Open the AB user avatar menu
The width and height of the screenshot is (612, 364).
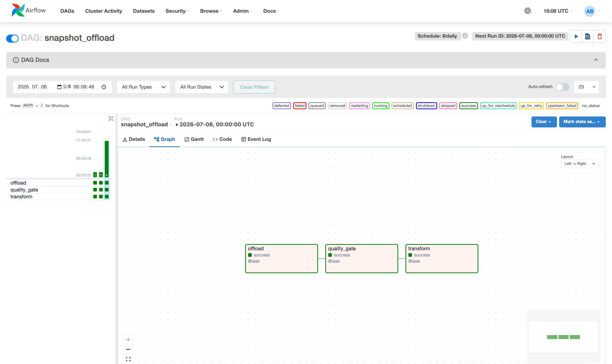(592, 11)
